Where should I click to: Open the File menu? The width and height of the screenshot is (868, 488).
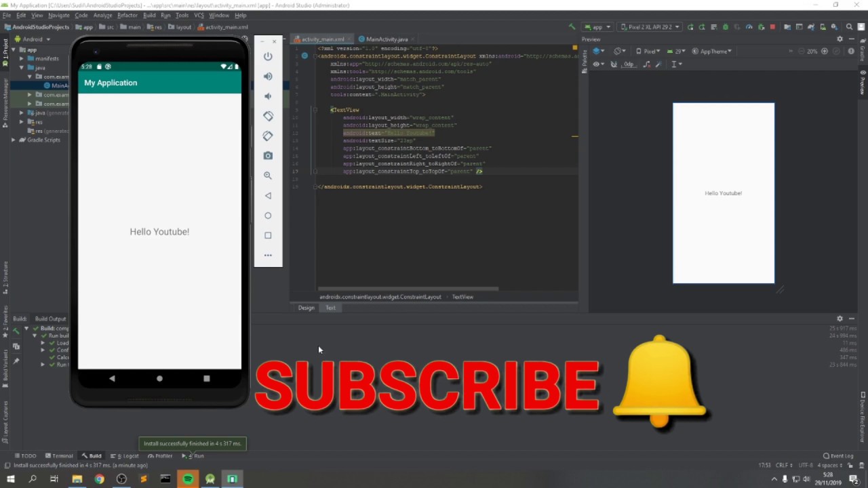(7, 15)
